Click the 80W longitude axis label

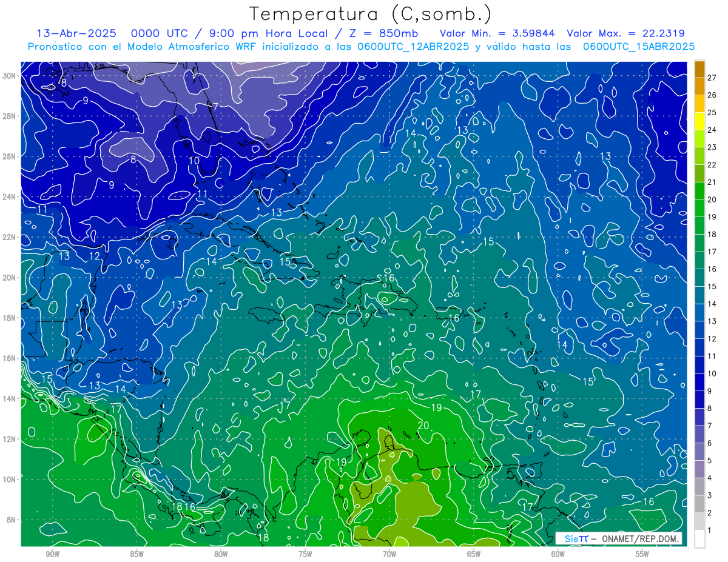pos(221,554)
